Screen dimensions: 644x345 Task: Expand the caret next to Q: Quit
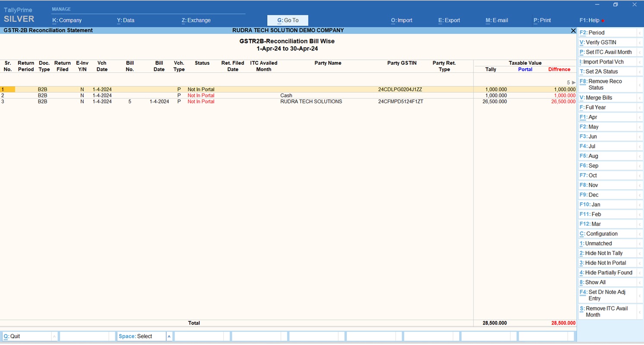click(x=54, y=336)
